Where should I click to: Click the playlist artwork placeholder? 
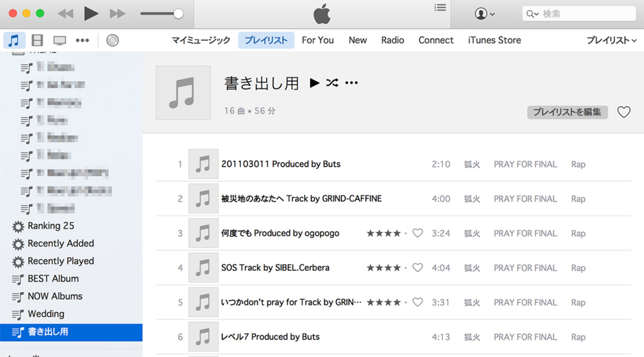click(x=183, y=93)
